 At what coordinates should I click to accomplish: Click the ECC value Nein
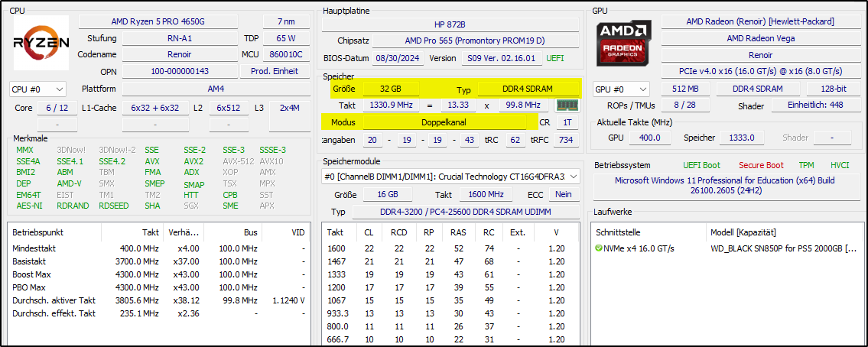point(564,194)
